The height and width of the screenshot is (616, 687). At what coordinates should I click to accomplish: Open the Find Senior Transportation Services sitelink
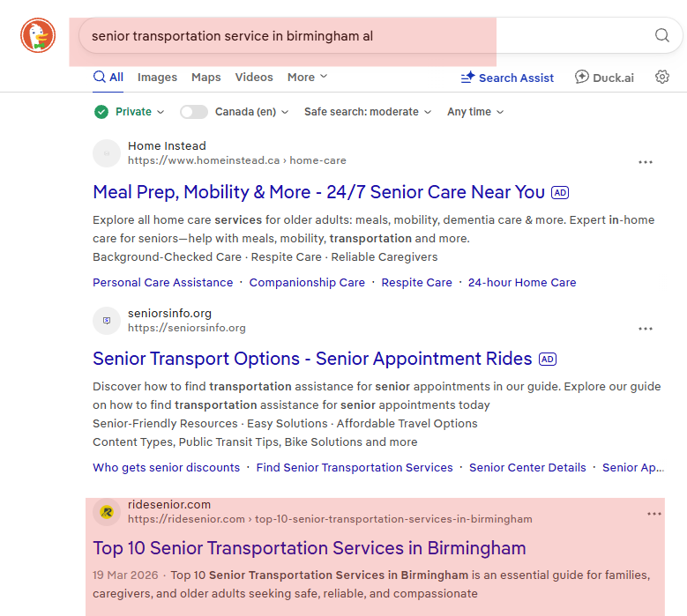(355, 468)
